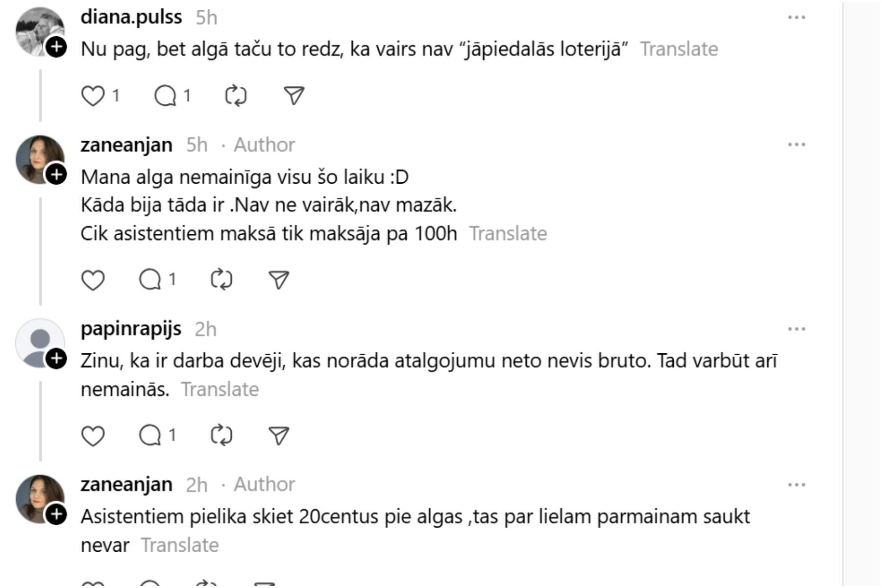Screen dimensions: 882x588
Task: Reply to diana.pulss's comment via bubble icon
Action: click(x=165, y=96)
